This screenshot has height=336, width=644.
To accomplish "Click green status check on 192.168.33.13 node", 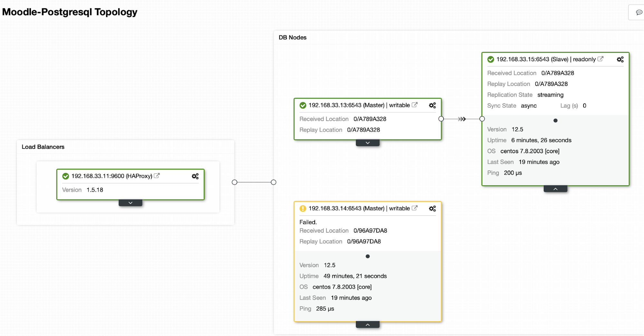I will [303, 105].
